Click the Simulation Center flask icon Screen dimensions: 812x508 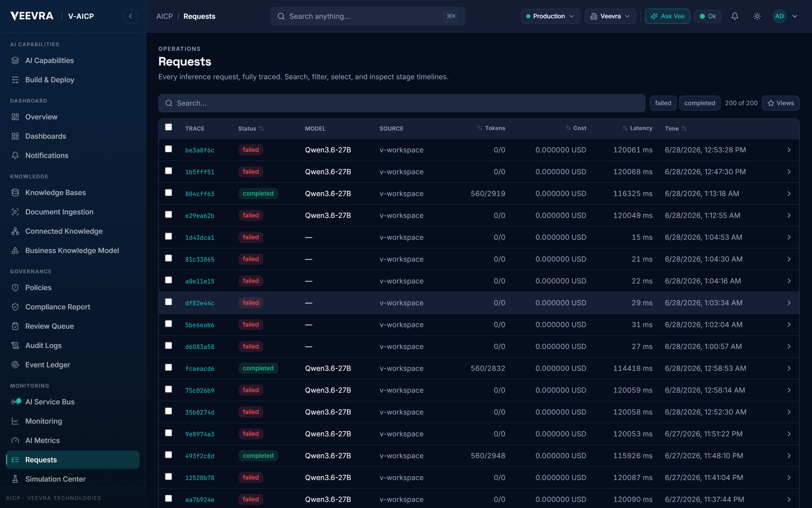tap(15, 479)
